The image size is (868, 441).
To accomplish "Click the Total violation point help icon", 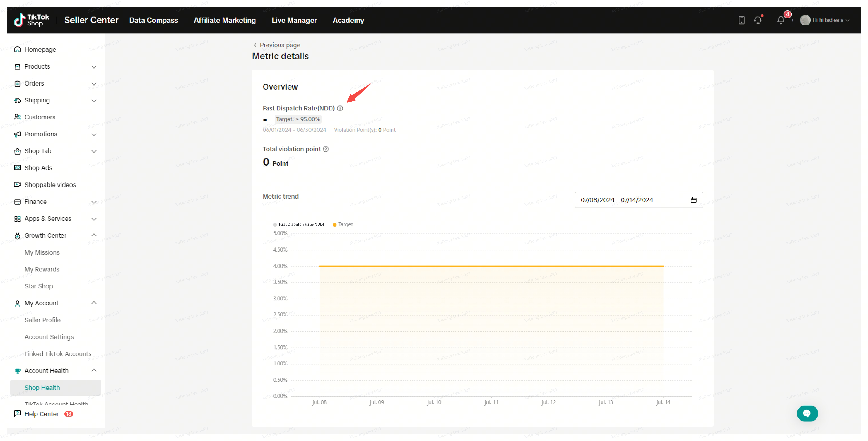I will pos(326,149).
